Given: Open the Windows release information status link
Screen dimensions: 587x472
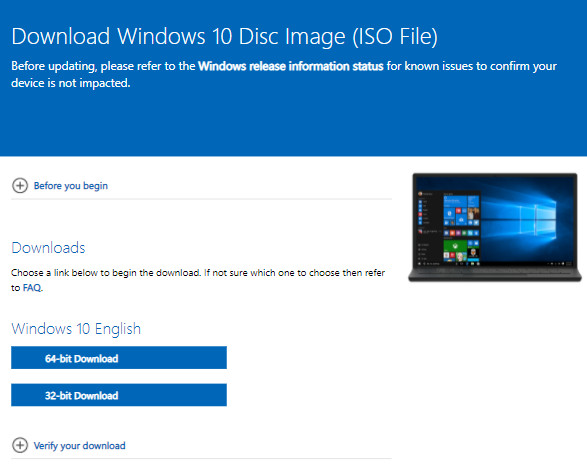Looking at the screenshot, I should (x=291, y=66).
